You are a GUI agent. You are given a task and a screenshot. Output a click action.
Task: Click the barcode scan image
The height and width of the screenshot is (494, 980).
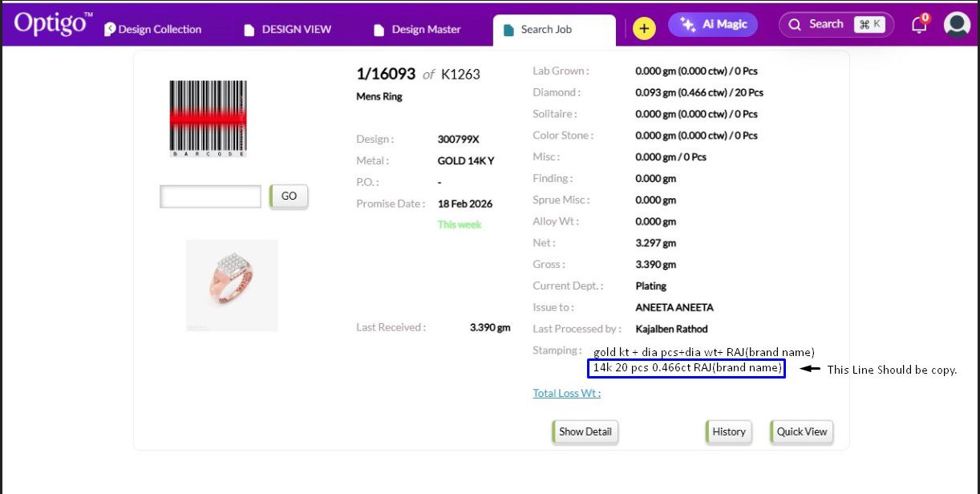click(208, 118)
